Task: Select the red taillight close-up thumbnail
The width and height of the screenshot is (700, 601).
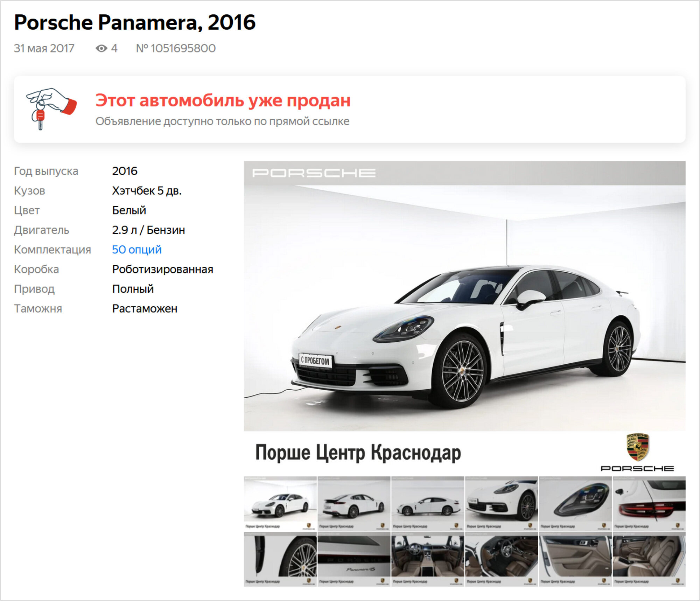Action: click(649, 503)
